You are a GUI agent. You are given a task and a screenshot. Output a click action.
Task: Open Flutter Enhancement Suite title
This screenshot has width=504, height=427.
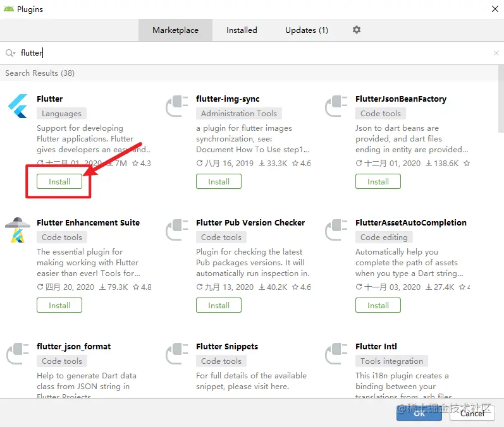click(88, 223)
